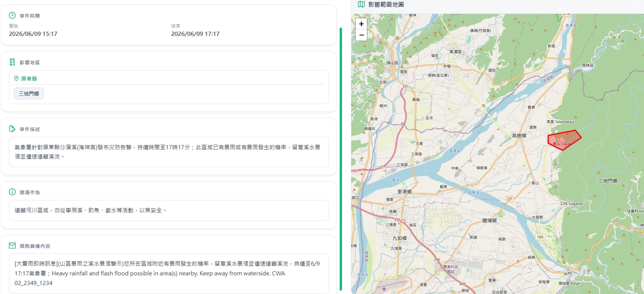Zoom out the map with minus button

click(x=361, y=35)
